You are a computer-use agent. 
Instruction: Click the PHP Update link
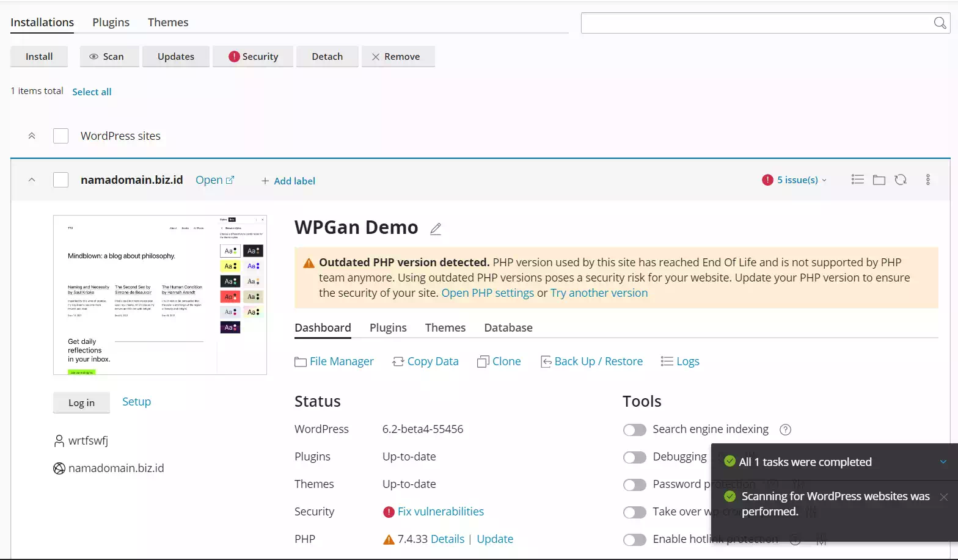(495, 539)
